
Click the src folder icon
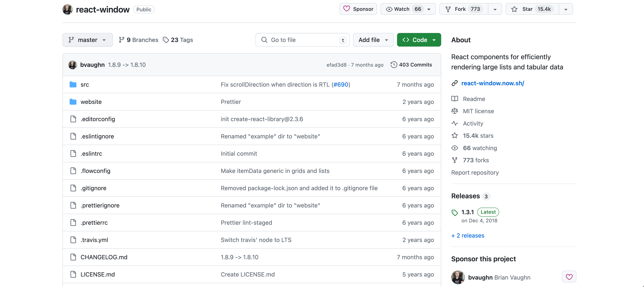[x=73, y=85]
